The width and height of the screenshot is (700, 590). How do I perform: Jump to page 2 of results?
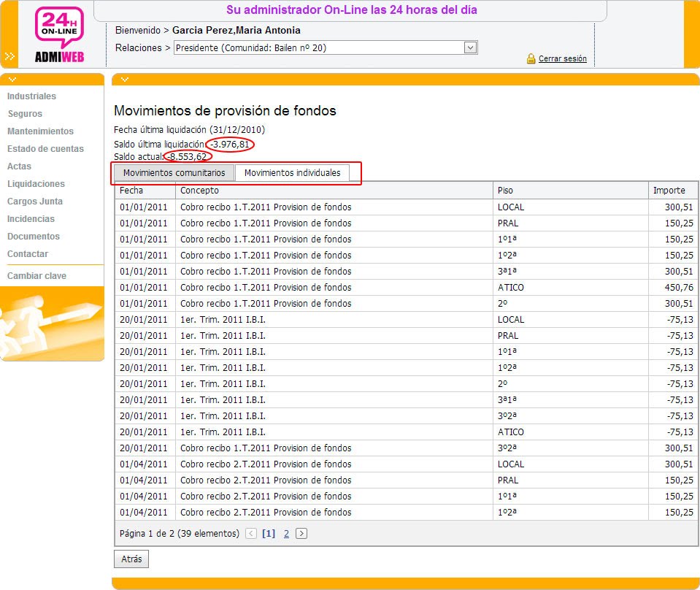tap(286, 534)
